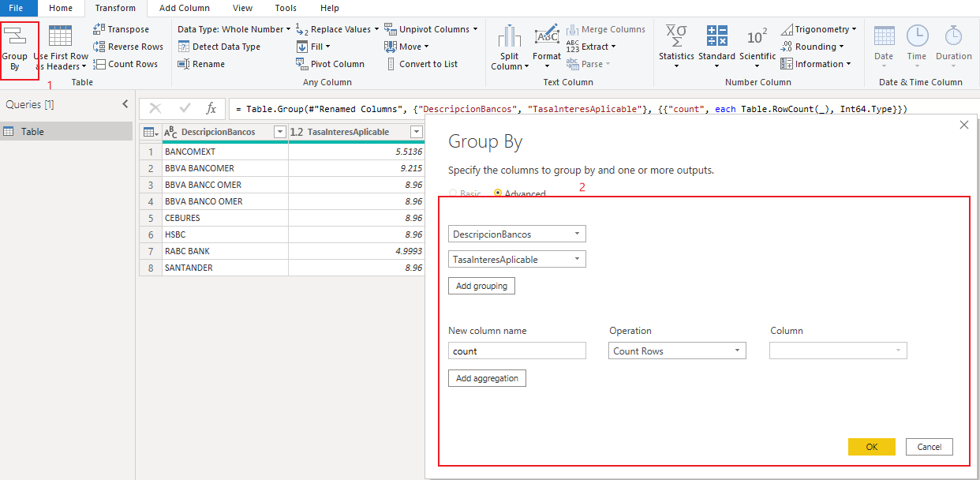Viewport: 980px width, 480px height.
Task: Click the New column name field
Action: click(x=517, y=351)
